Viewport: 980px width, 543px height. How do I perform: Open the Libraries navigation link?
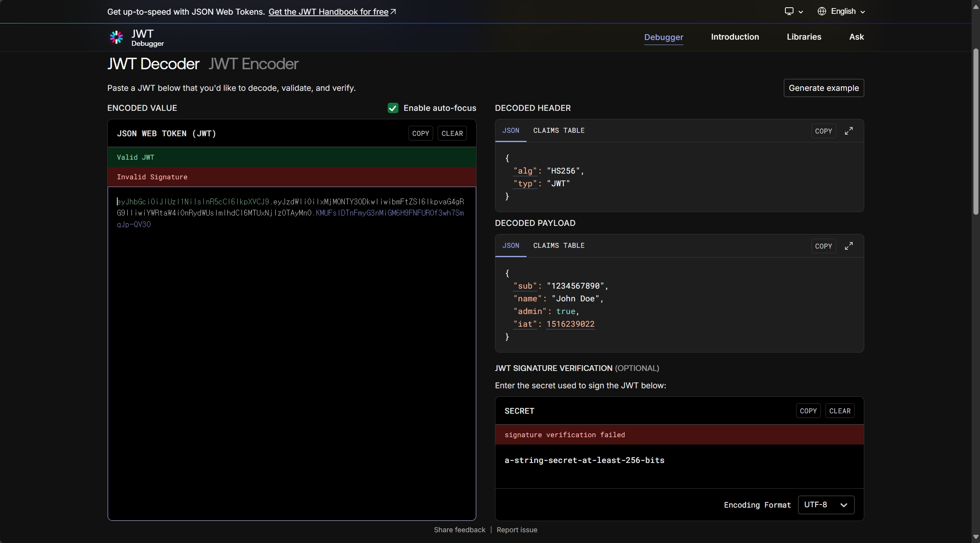pyautogui.click(x=804, y=37)
